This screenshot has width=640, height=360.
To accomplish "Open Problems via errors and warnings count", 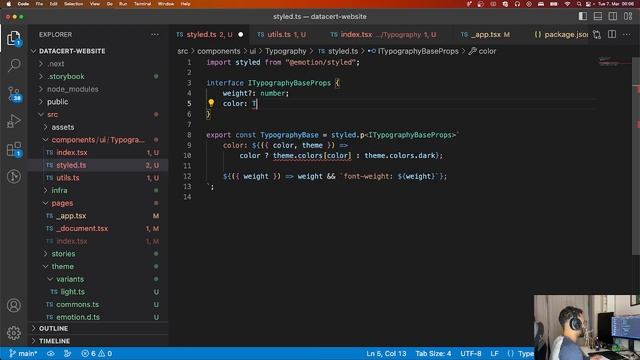I will [x=96, y=353].
